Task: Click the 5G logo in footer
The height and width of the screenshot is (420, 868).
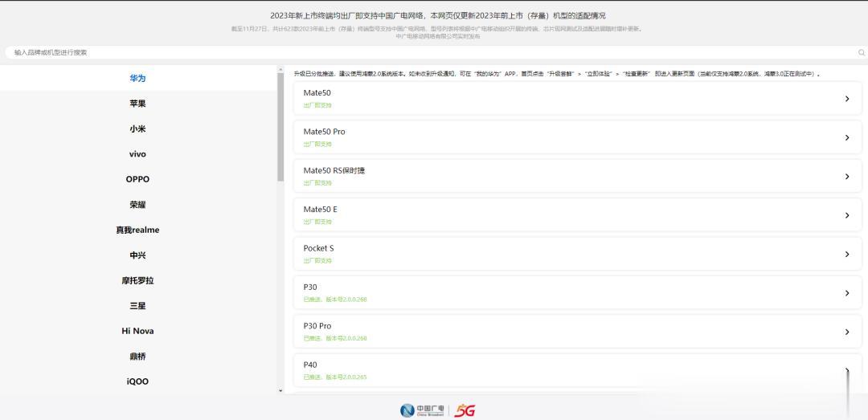Action: (465, 410)
